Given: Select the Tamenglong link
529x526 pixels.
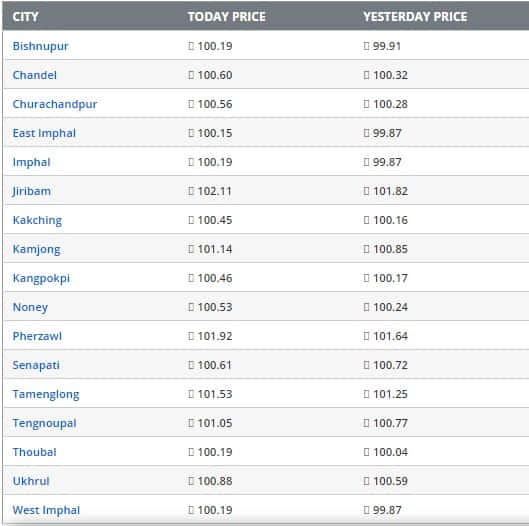Looking at the screenshot, I should [46, 394].
